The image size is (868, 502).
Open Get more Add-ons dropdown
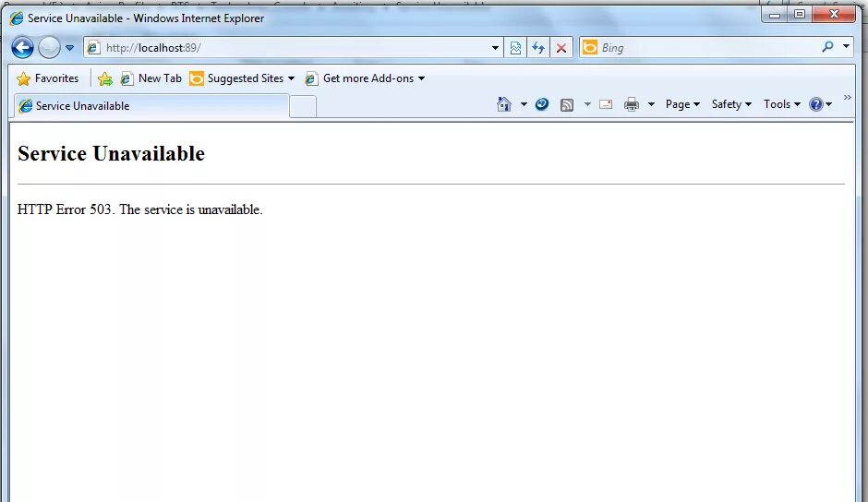[x=365, y=78]
